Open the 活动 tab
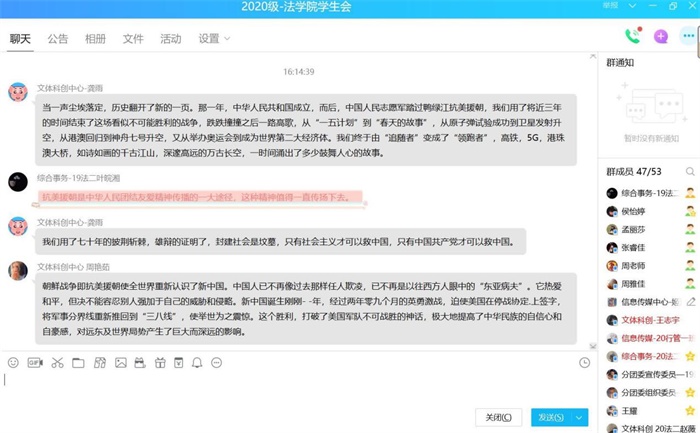700x433 pixels. 171,39
